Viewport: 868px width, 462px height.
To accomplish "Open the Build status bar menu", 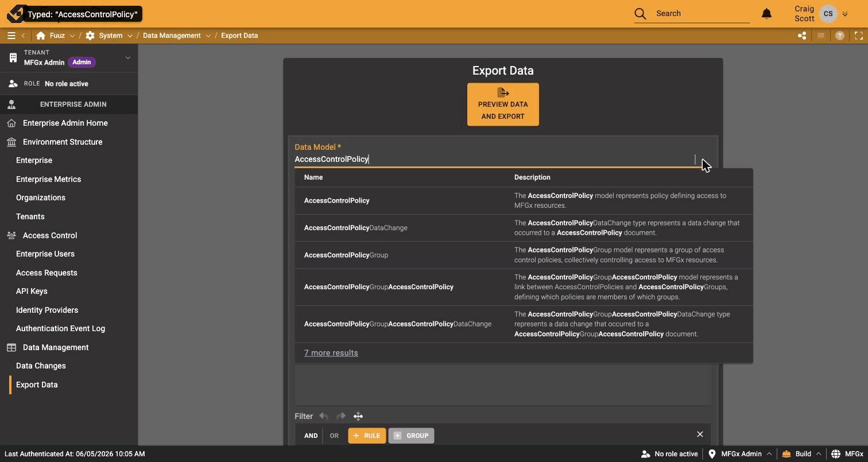I will click(802, 454).
